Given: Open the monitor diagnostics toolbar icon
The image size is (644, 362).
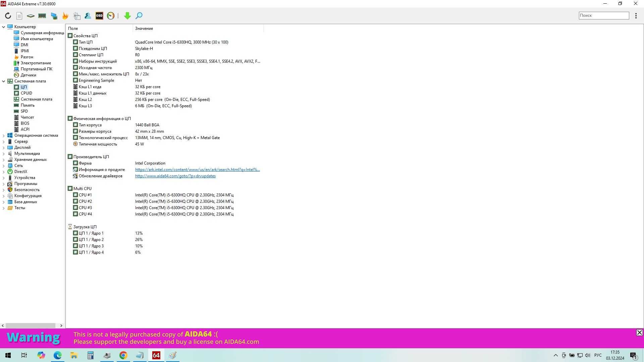Looking at the screenshot, I should (x=54, y=16).
